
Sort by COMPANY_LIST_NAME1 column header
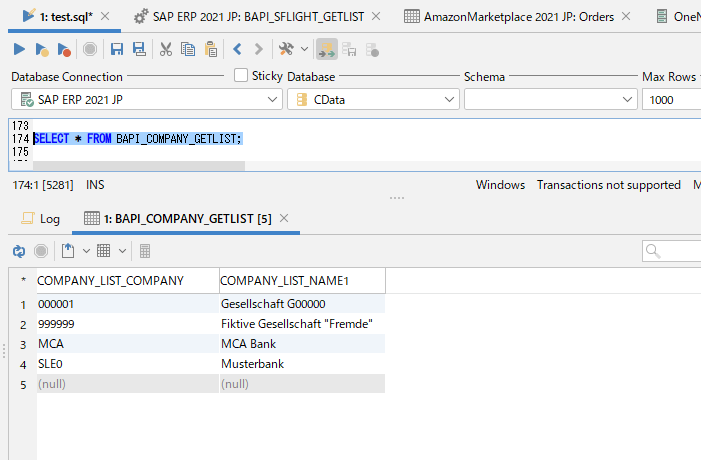point(284,281)
